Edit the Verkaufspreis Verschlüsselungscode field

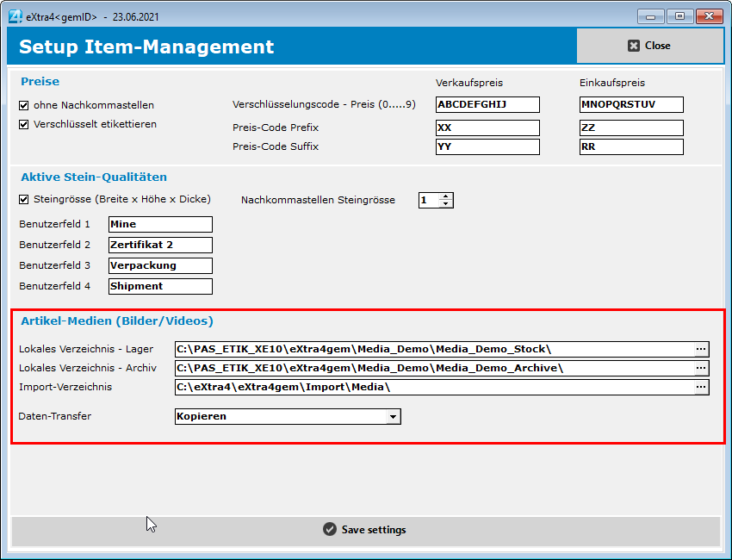click(487, 105)
